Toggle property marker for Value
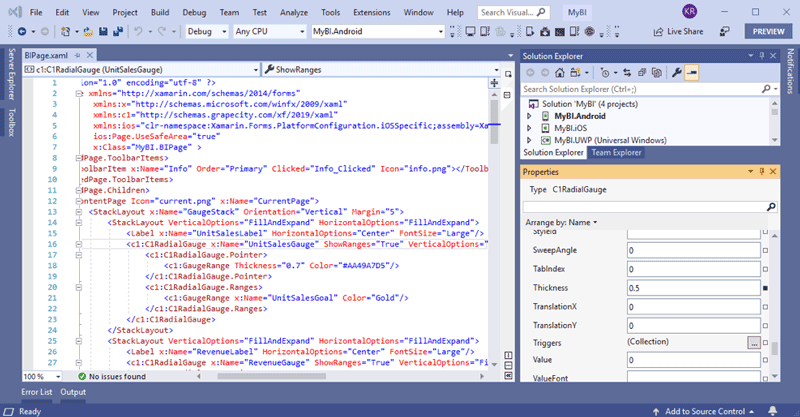 click(765, 360)
